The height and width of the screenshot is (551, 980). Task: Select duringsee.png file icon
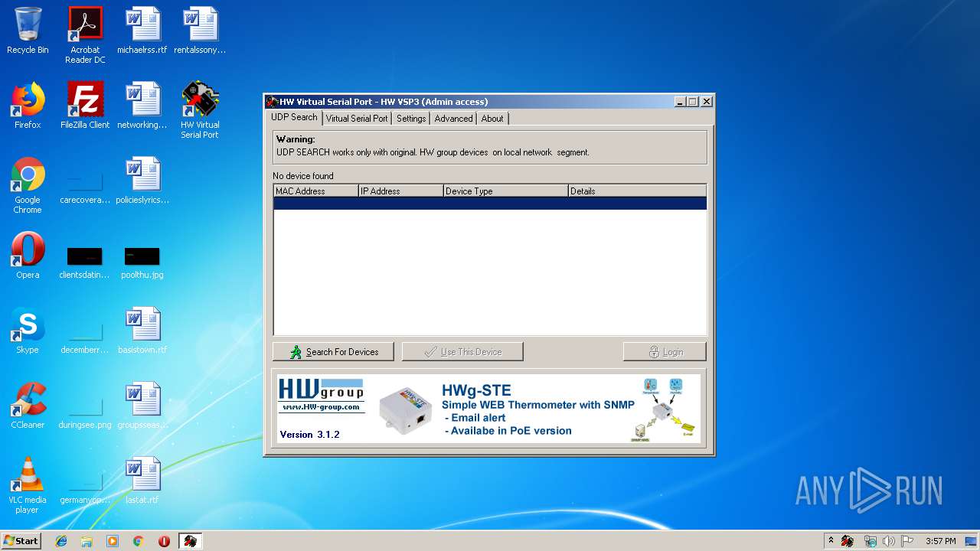tap(85, 412)
